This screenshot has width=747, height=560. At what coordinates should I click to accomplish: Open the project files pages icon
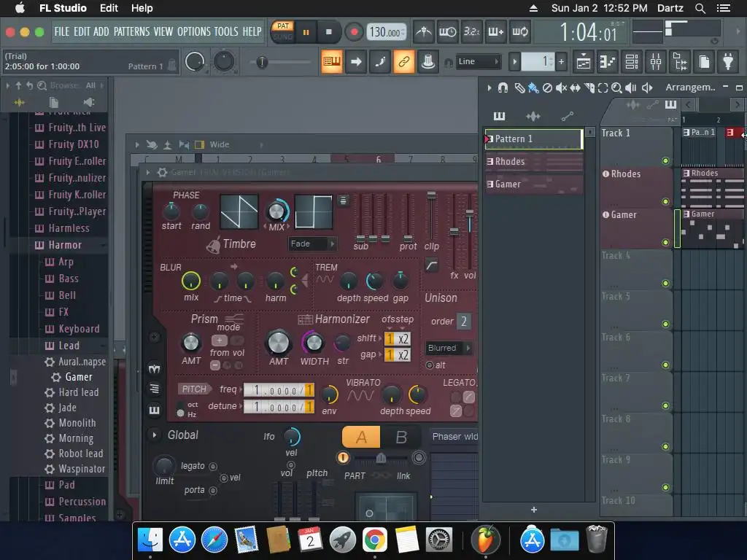tap(704, 61)
